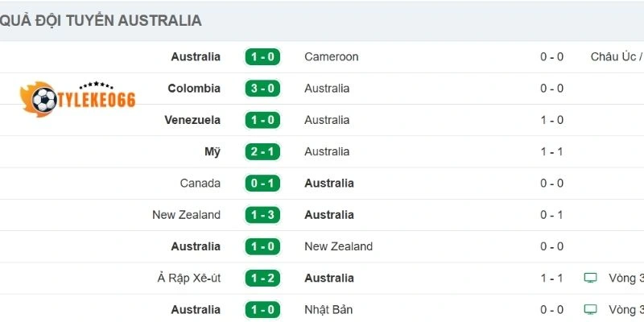Click the Mỹ team name
644x322 pixels.
pos(213,151)
